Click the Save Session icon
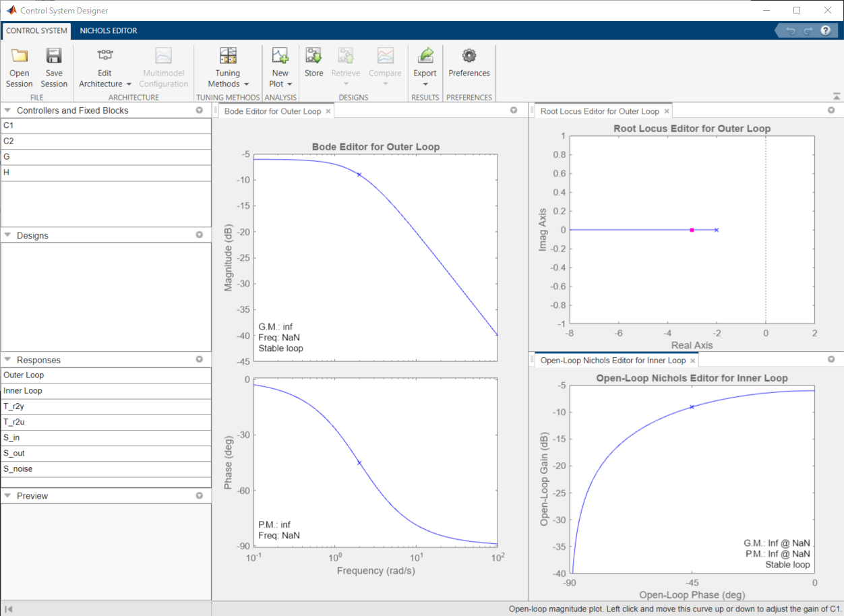The width and height of the screenshot is (844, 616). pyautogui.click(x=54, y=56)
